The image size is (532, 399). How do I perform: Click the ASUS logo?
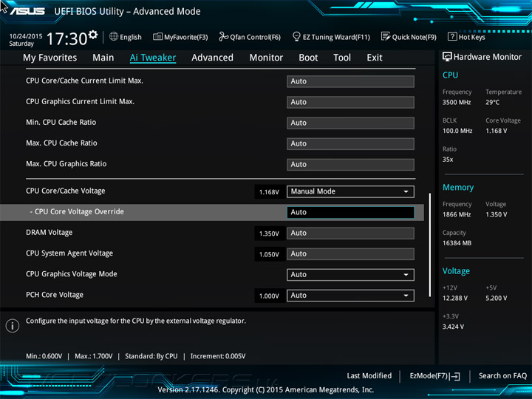click(27, 11)
